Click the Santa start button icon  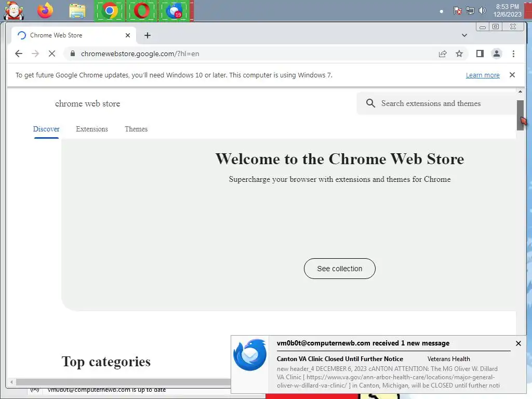(14, 11)
